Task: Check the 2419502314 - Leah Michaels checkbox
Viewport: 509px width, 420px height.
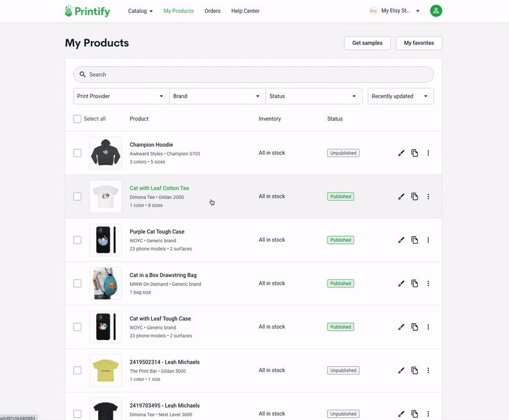Action: pos(78,371)
